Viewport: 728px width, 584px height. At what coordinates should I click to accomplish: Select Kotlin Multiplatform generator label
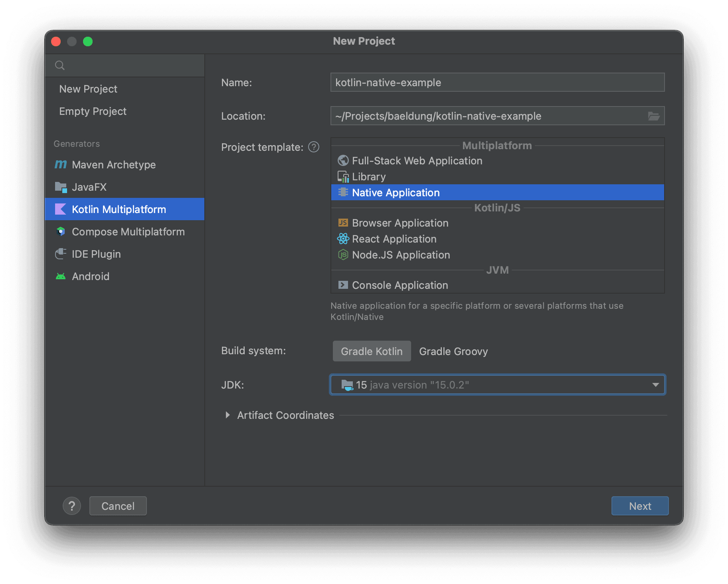tap(119, 209)
